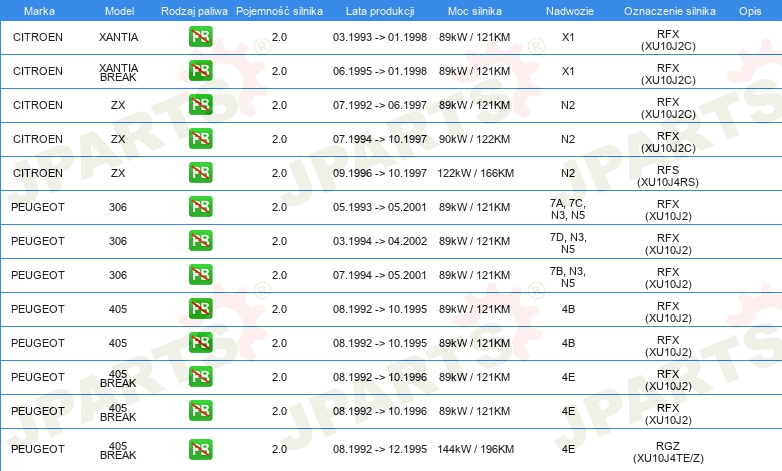Image resolution: width=782 pixels, height=471 pixels.
Task: Click the fuel icon in the Peugeot 306 07.1994 row
Action: click(200, 274)
